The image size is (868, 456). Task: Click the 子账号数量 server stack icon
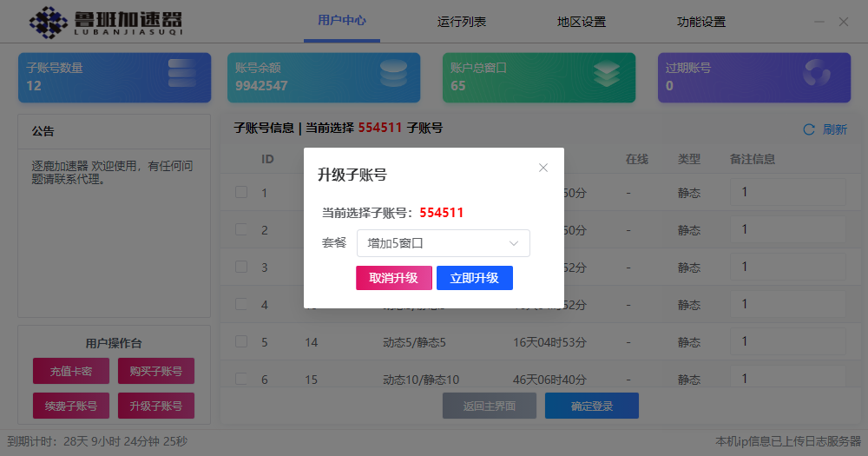(181, 74)
